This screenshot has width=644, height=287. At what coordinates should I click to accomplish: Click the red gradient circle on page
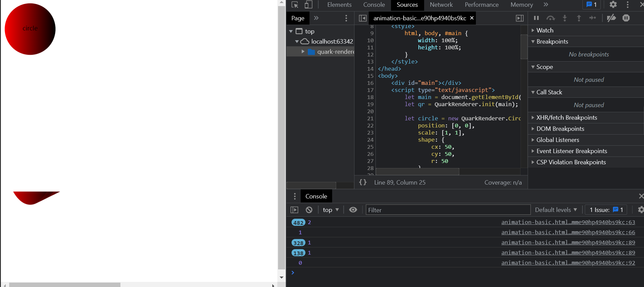click(30, 29)
